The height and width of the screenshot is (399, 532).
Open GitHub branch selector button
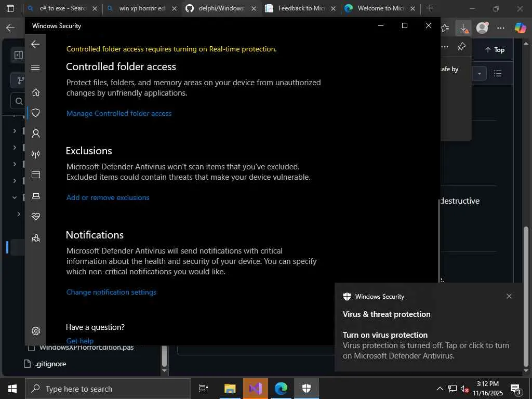point(19,80)
